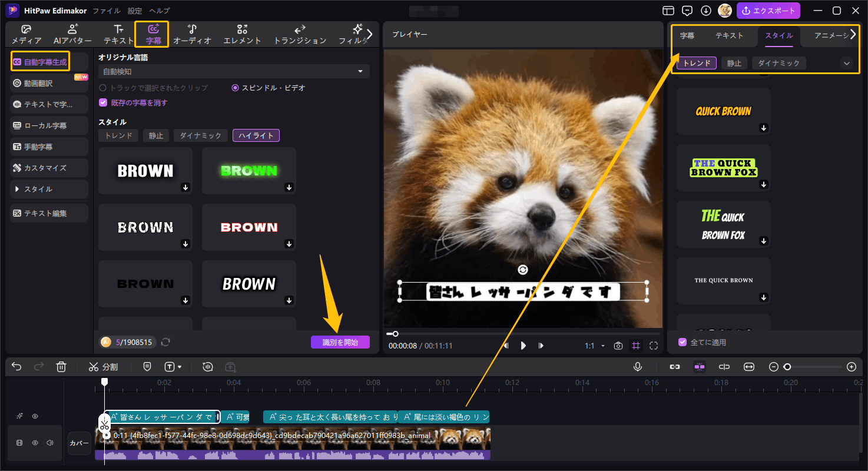
Task: Open the ファイル menu
Action: 106,11
